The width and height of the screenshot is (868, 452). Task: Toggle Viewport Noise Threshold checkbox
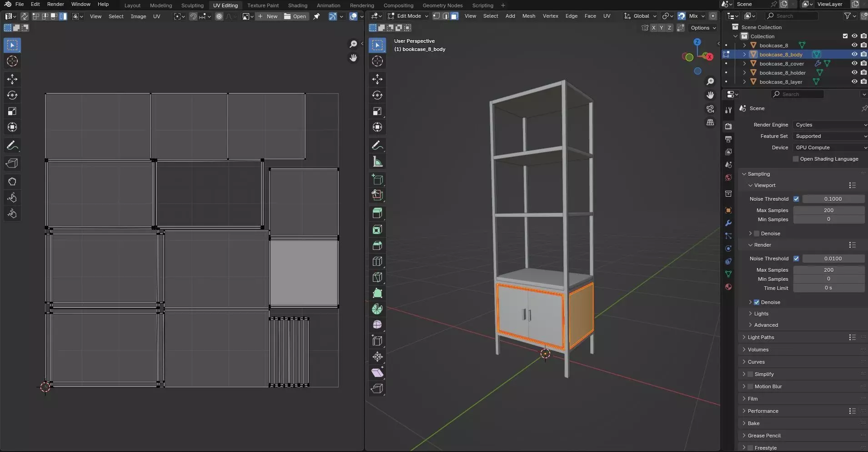coord(796,199)
